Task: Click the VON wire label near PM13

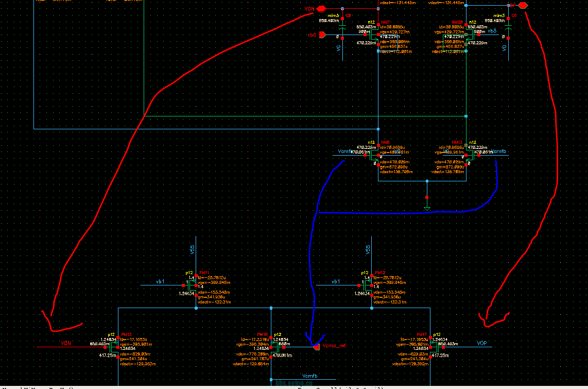Action: click(x=66, y=343)
